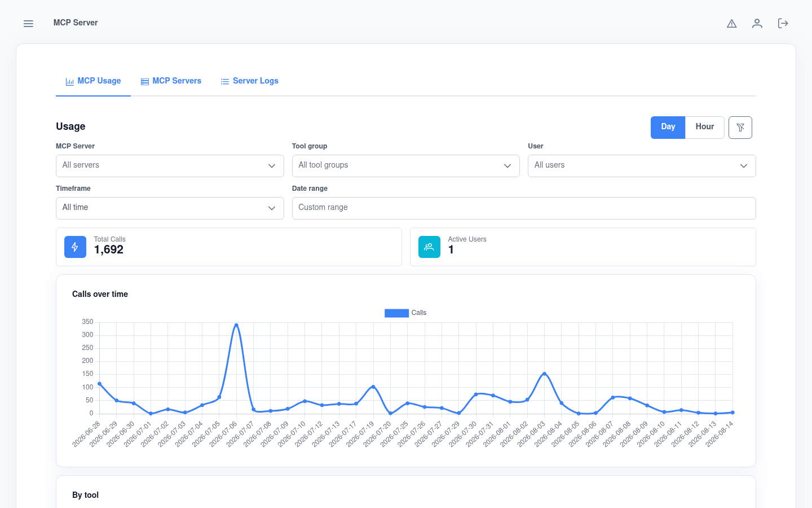Click the Custom range date field
Image resolution: width=812 pixels, height=508 pixels.
click(524, 208)
